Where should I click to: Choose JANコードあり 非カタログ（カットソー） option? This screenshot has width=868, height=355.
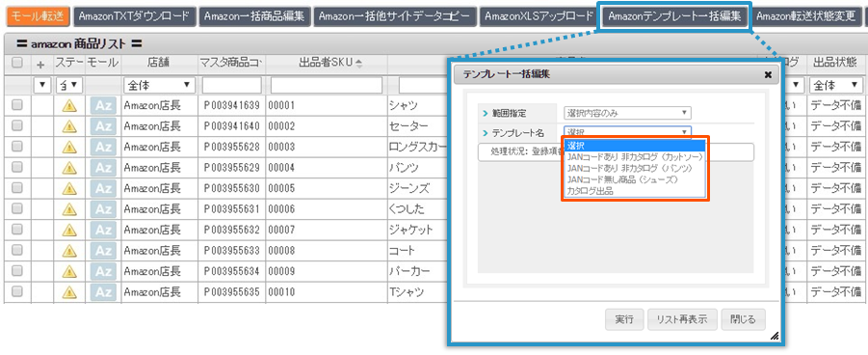(635, 156)
